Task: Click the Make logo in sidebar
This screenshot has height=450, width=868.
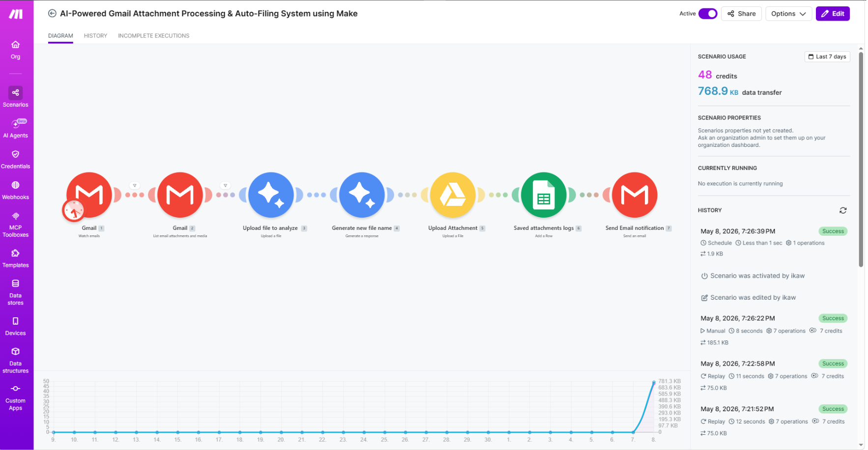Action: click(x=16, y=14)
